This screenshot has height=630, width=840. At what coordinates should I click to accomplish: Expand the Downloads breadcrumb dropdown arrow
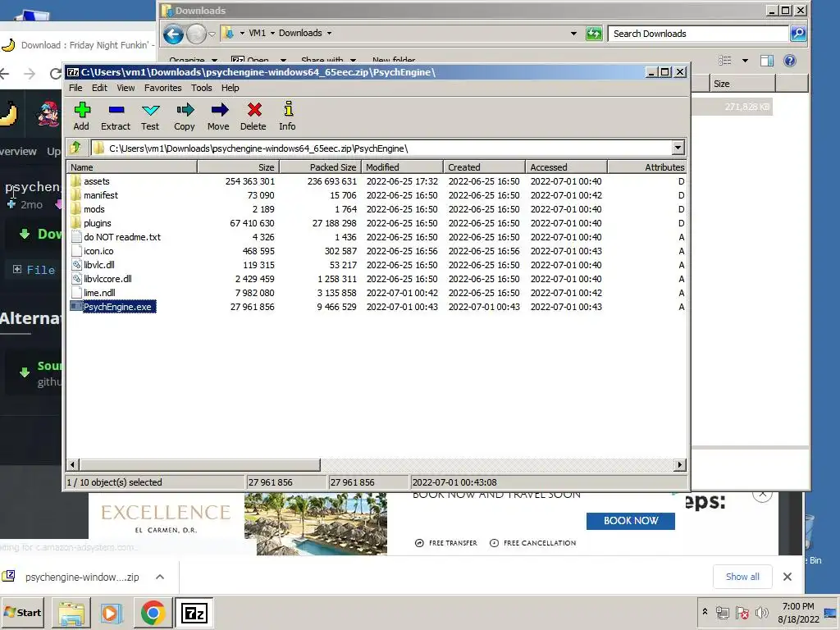[x=330, y=33]
